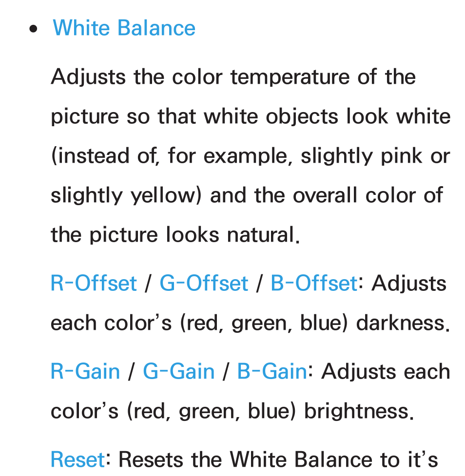This screenshot has width=465, height=476.
Task: Click the phrase 'slightly pink or'
Action: 375,156
